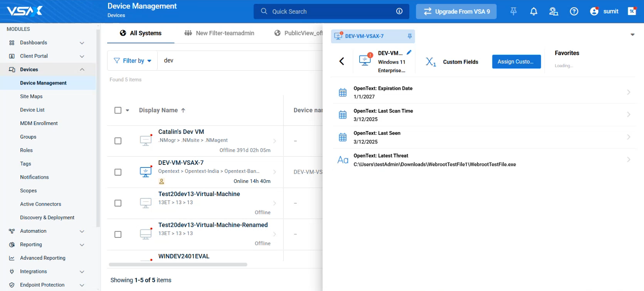The width and height of the screenshot is (644, 291).
Task: Expand the Integrations chevron
Action: (x=82, y=272)
